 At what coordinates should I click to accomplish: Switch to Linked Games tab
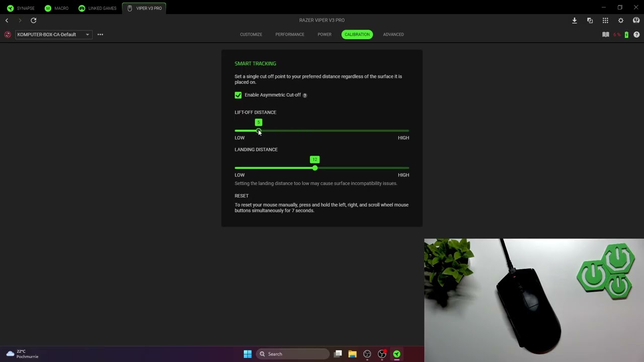(97, 8)
